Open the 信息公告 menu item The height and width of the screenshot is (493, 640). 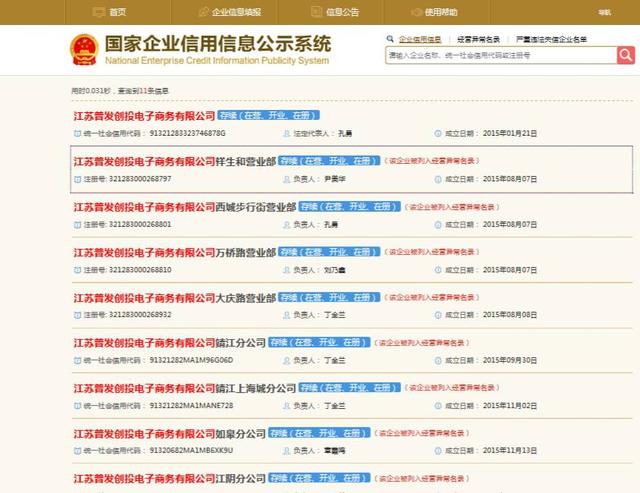tap(342, 12)
